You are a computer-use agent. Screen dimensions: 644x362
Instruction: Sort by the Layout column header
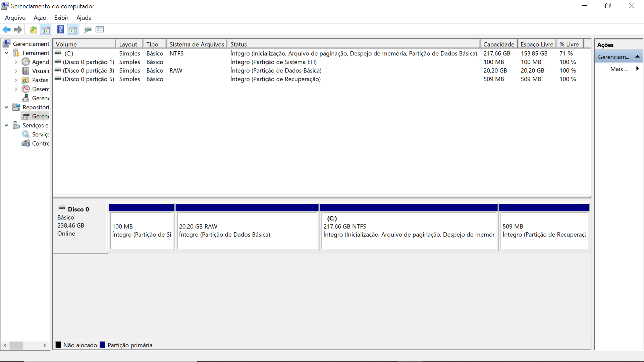click(x=129, y=44)
